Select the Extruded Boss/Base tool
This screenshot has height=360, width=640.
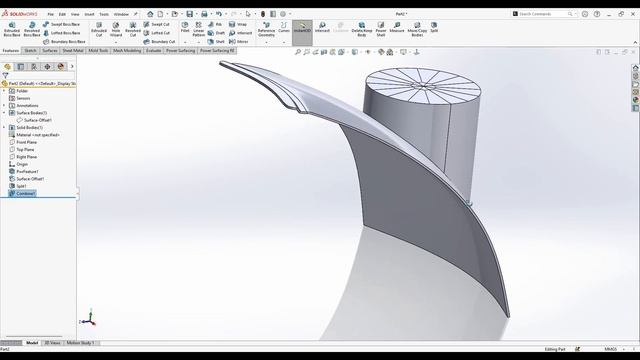click(12, 29)
